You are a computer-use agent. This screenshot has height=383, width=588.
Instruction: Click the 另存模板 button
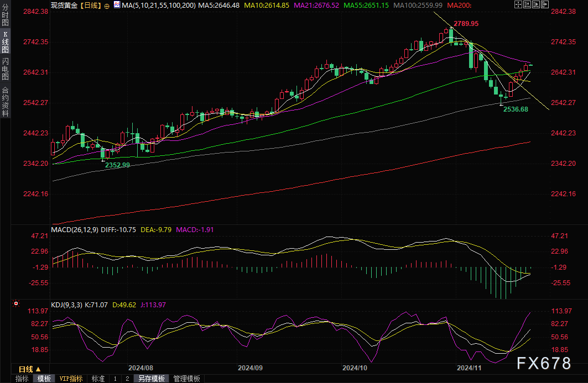(151, 379)
